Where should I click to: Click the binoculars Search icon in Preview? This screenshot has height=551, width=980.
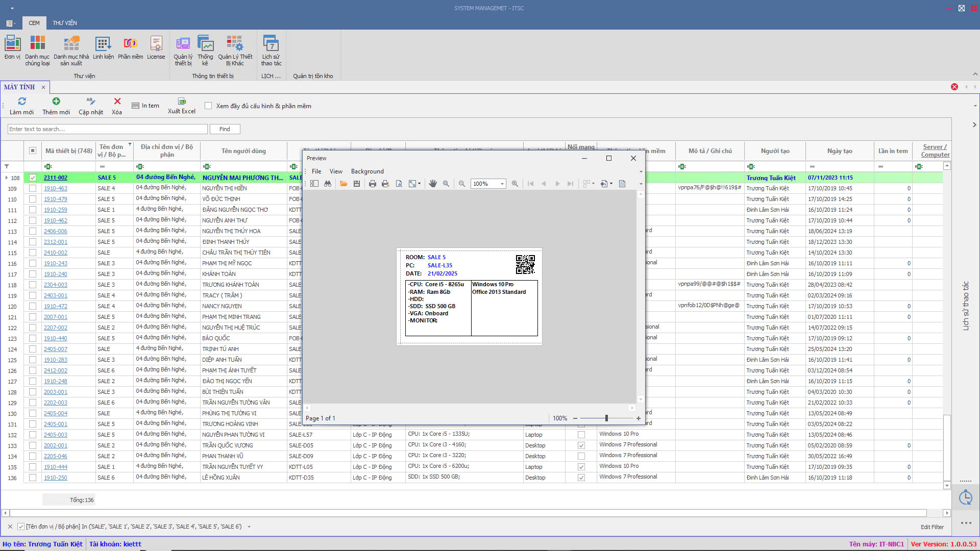pos(328,184)
